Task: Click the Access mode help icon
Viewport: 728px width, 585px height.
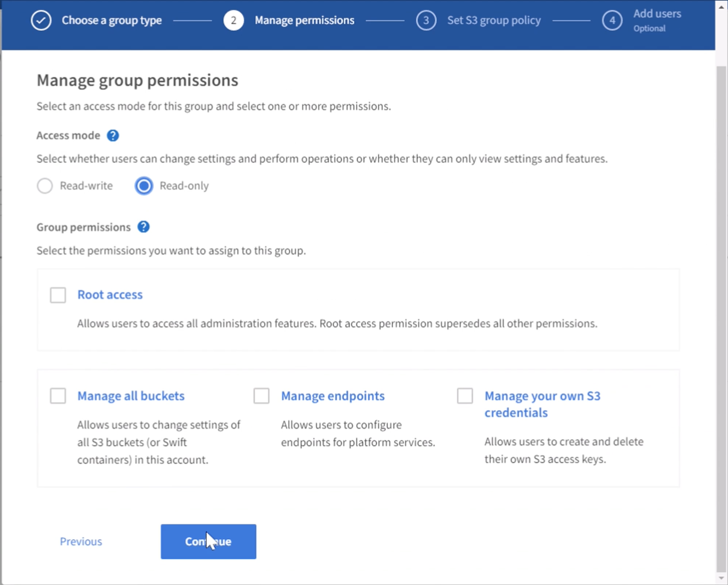Action: tap(114, 135)
